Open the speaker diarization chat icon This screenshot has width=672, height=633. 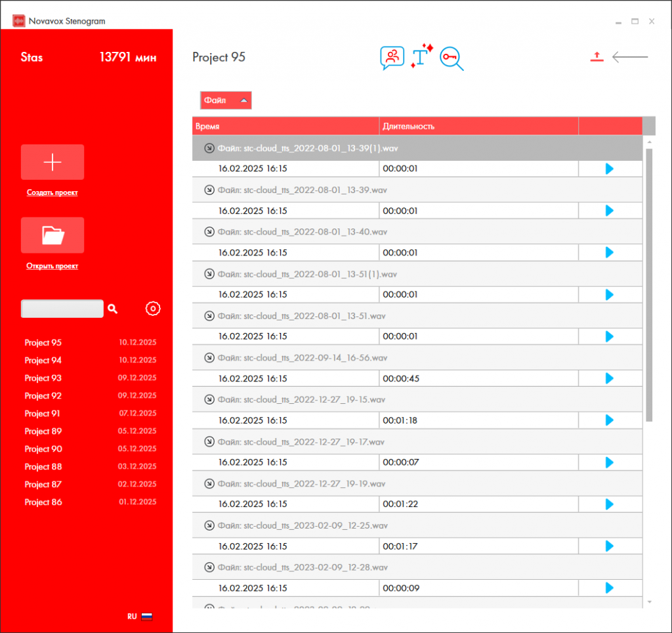point(392,57)
